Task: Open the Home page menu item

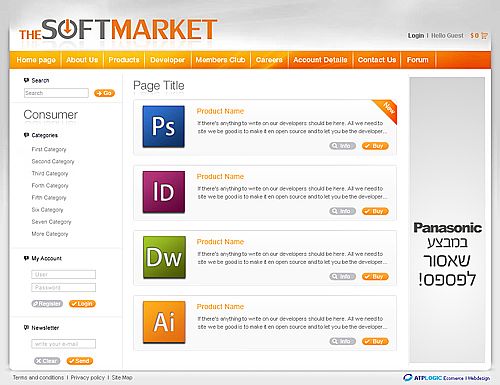Action: point(36,60)
